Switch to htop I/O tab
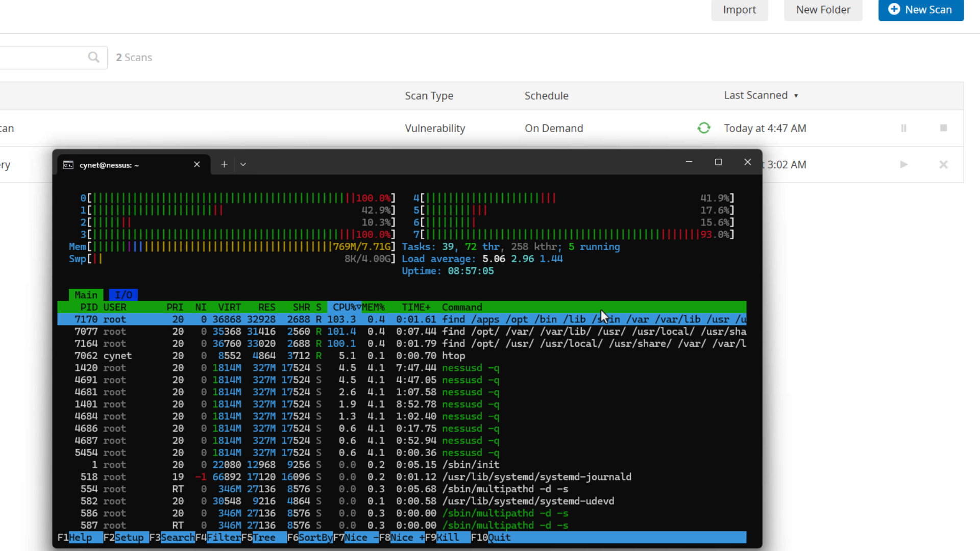The width and height of the screenshot is (980, 551). tap(123, 295)
